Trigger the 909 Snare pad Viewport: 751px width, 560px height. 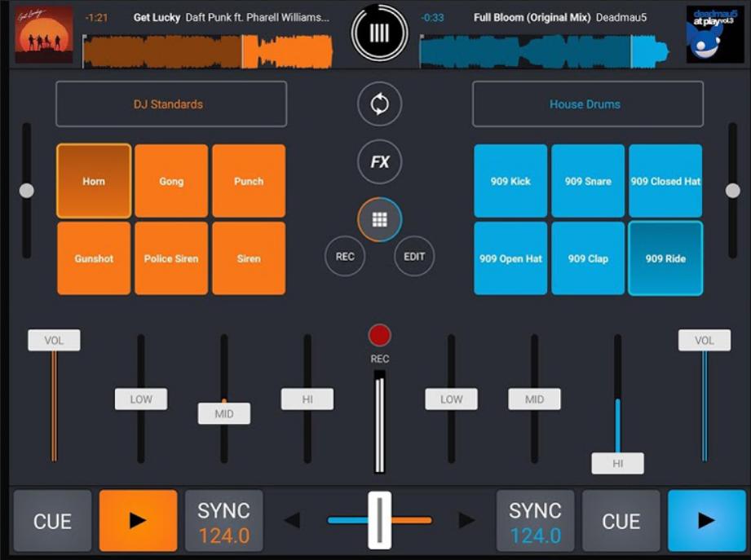[x=588, y=181]
